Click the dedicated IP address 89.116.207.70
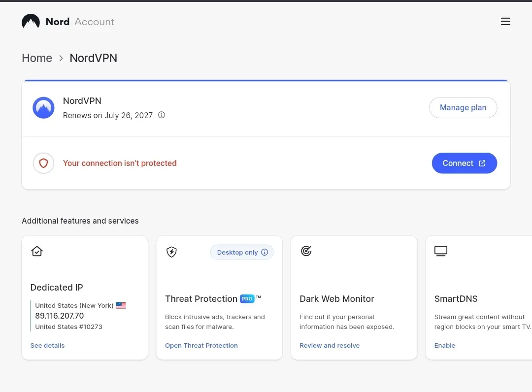The image size is (532, 392). coord(60,316)
